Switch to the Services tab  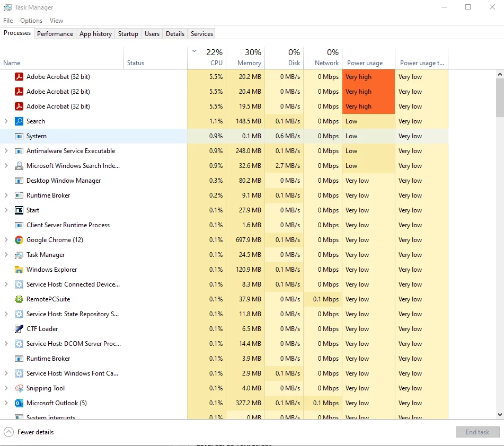(x=201, y=34)
